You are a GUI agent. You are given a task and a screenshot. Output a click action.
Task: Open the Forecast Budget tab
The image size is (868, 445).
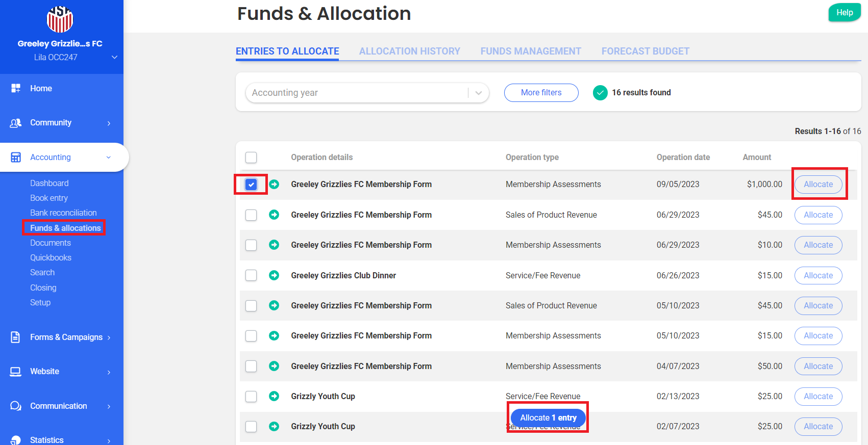click(645, 51)
